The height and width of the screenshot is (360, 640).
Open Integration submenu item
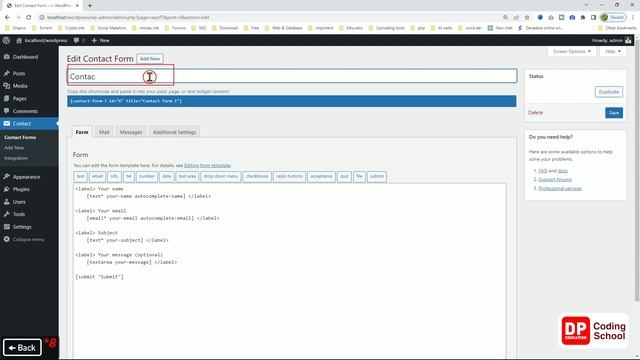click(16, 158)
